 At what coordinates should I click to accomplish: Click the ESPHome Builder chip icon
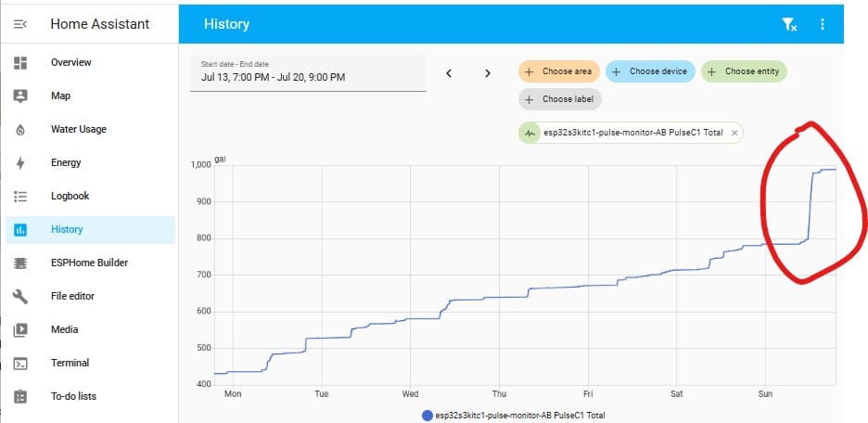click(x=20, y=263)
